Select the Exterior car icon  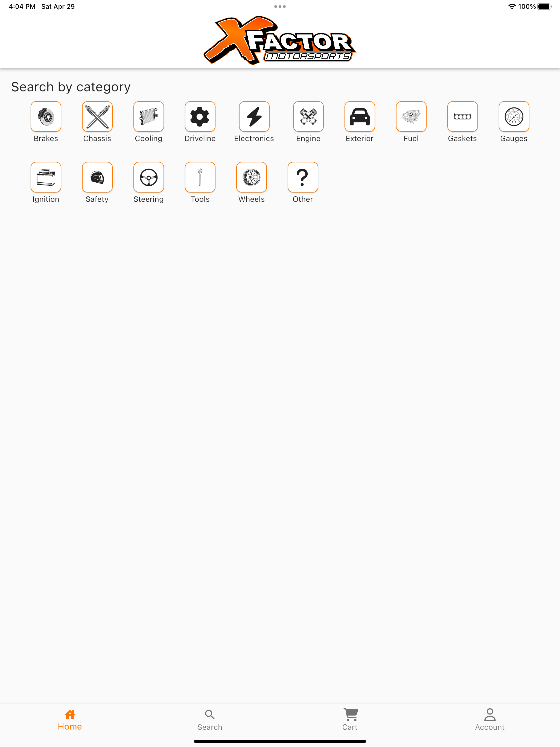[x=360, y=116]
